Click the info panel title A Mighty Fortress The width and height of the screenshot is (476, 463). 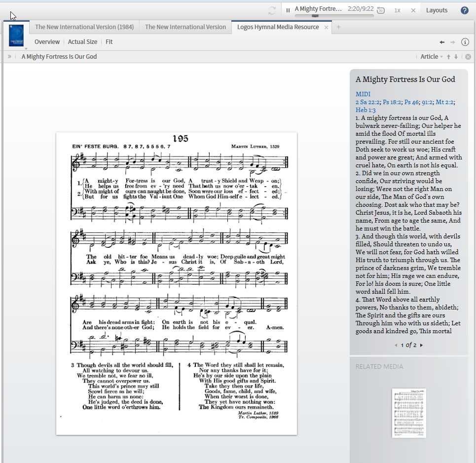click(x=405, y=79)
